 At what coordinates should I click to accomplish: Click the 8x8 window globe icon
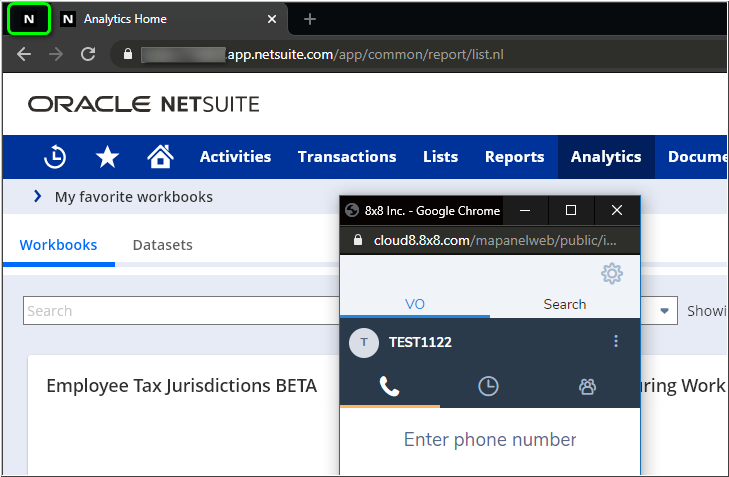352,211
